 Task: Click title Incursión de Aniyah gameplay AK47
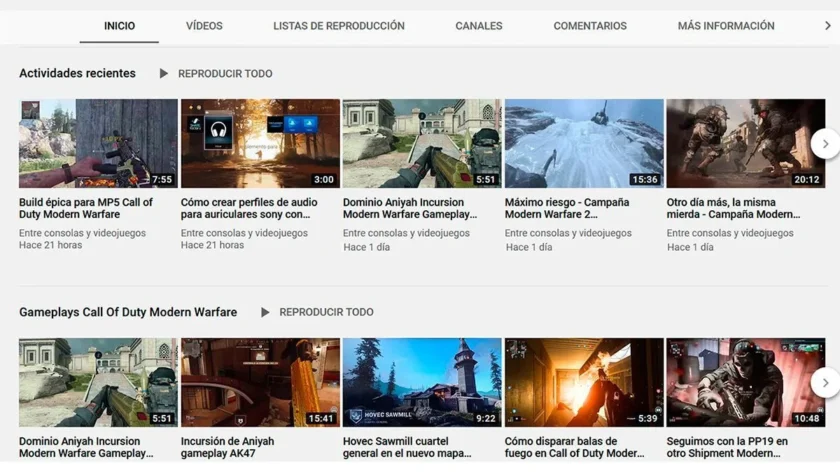(x=227, y=447)
